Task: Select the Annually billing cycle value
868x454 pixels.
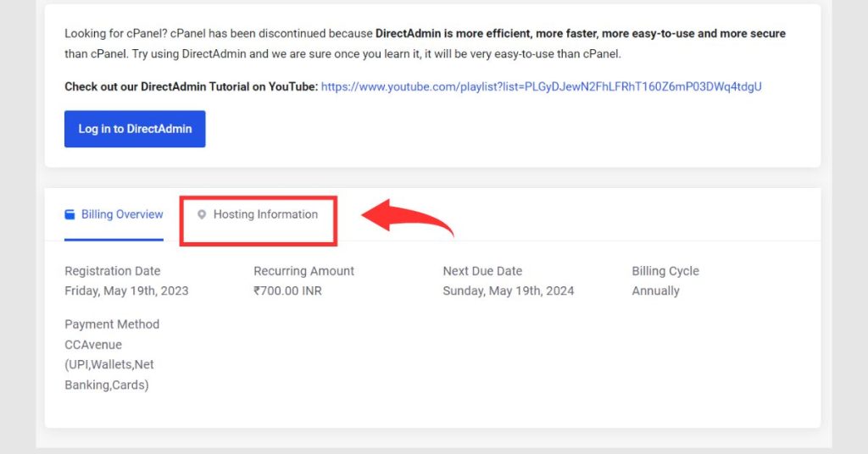Action: pyautogui.click(x=655, y=291)
